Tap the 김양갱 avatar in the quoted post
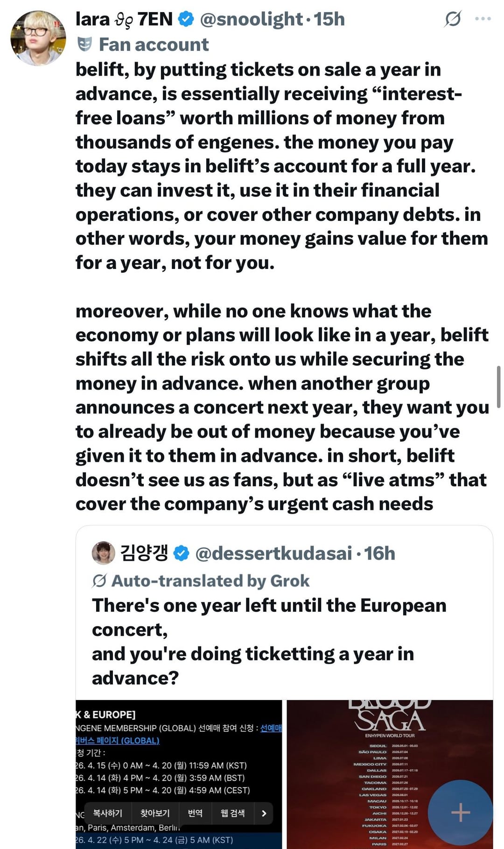 (103, 553)
